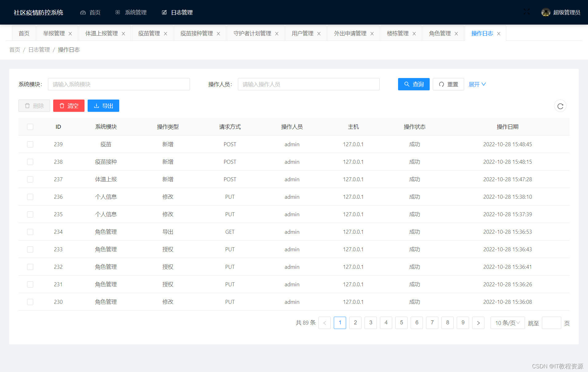Image resolution: width=588 pixels, height=372 pixels.
Task: Click 首页 in the breadcrumb
Action: pos(15,50)
